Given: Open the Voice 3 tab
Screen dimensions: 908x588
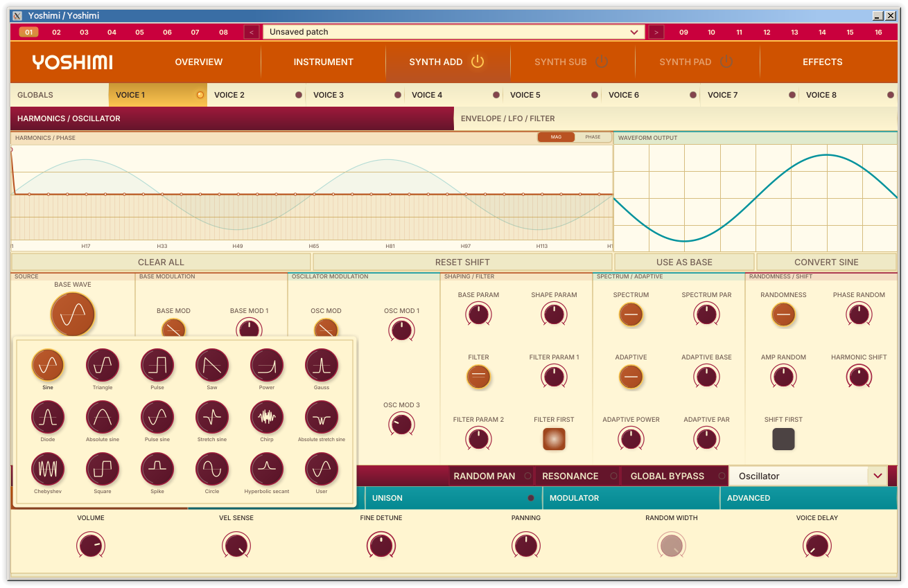Looking at the screenshot, I should click(355, 95).
